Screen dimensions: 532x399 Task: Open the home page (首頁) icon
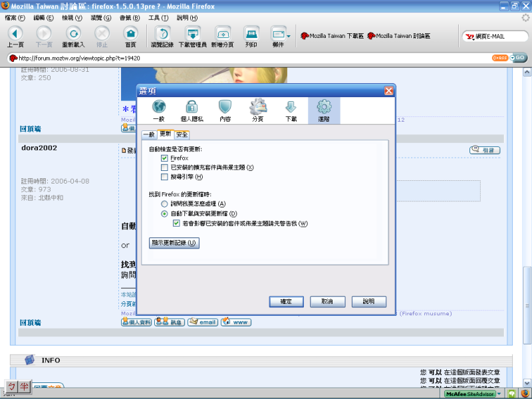(130, 37)
